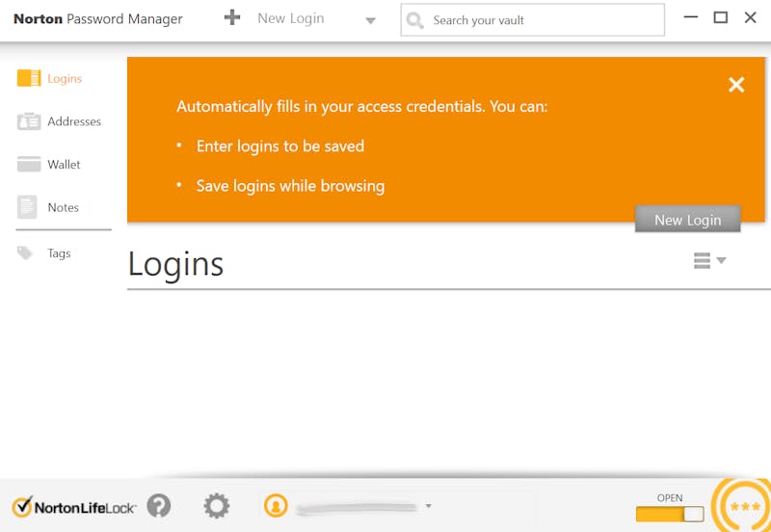Click the magnifier icon in search box
Viewport: 771px width, 532px height.
(415, 20)
